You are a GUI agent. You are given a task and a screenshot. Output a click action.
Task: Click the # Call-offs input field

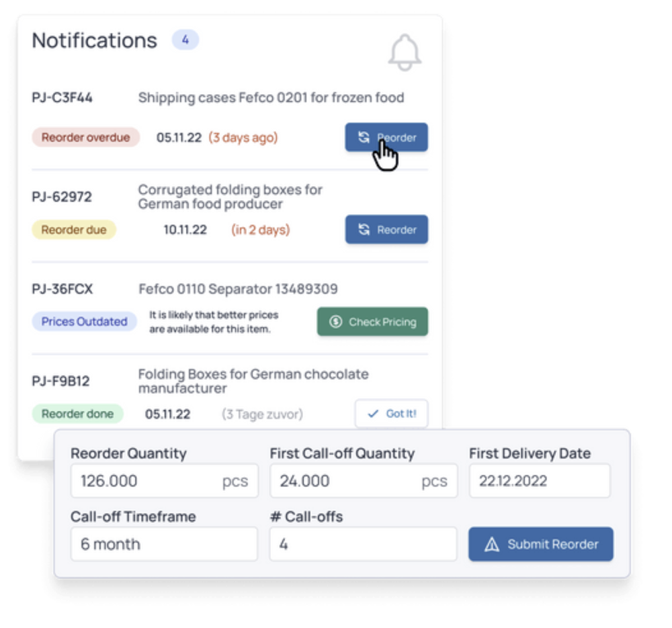click(363, 544)
